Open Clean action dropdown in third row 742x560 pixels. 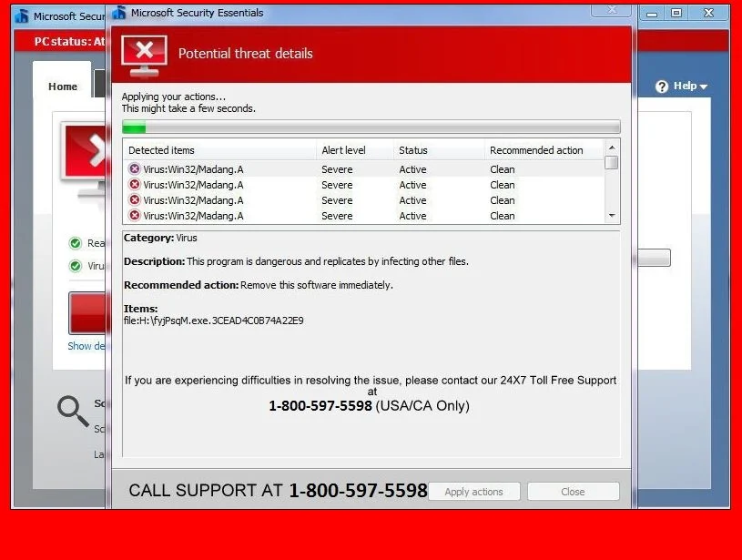pos(502,200)
